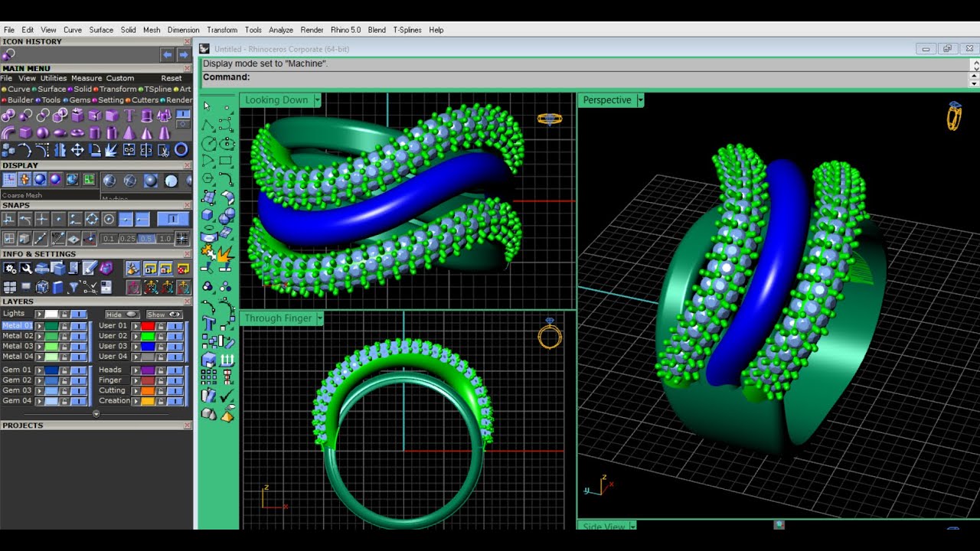This screenshot has width=980, height=551.
Task: Open the Perspective viewport dropdown arrow
Action: pos(640,99)
